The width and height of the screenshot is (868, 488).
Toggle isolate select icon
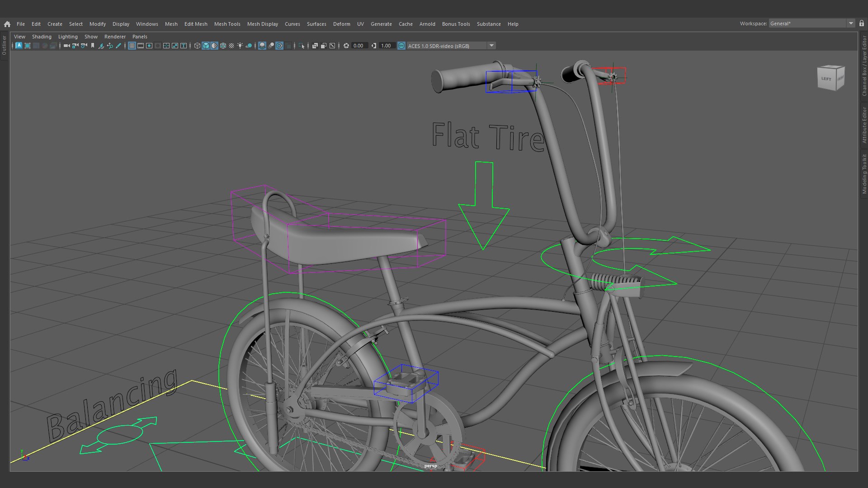(x=302, y=46)
